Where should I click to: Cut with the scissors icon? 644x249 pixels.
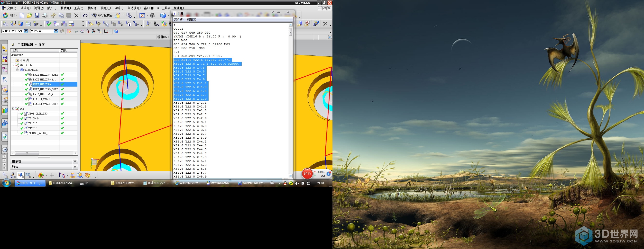point(54,16)
